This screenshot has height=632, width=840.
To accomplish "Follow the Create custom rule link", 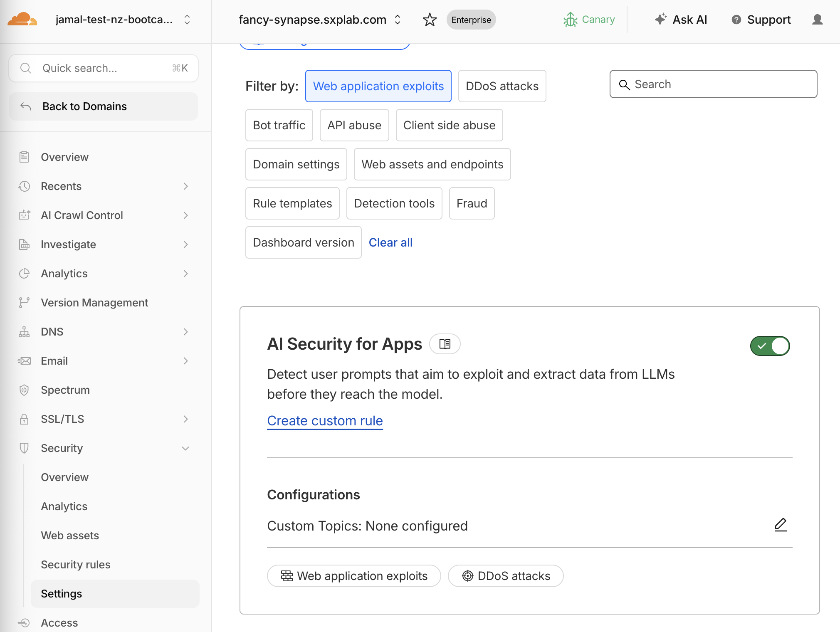I will tap(325, 421).
